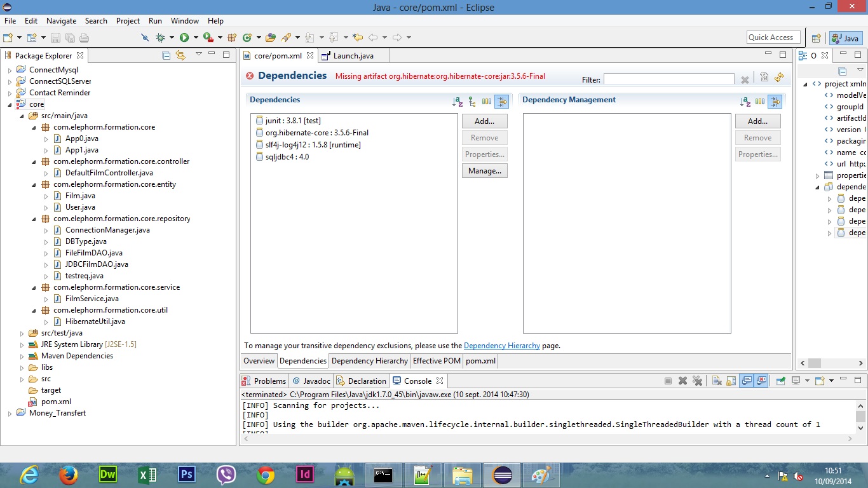Switch to the Problems tab
The height and width of the screenshot is (488, 868).
pyautogui.click(x=264, y=381)
